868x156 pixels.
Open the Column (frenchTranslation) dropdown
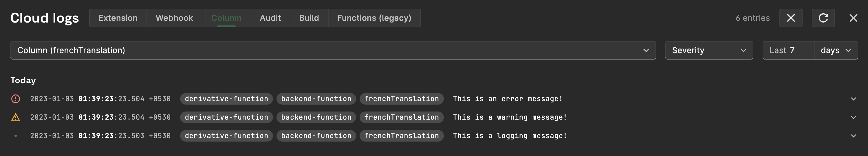coord(333,51)
